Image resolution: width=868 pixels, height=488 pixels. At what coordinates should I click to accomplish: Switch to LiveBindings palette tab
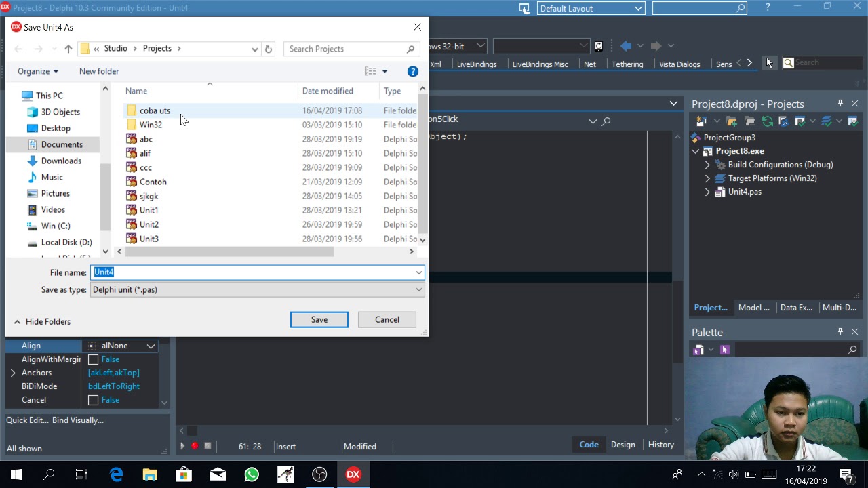coord(477,64)
